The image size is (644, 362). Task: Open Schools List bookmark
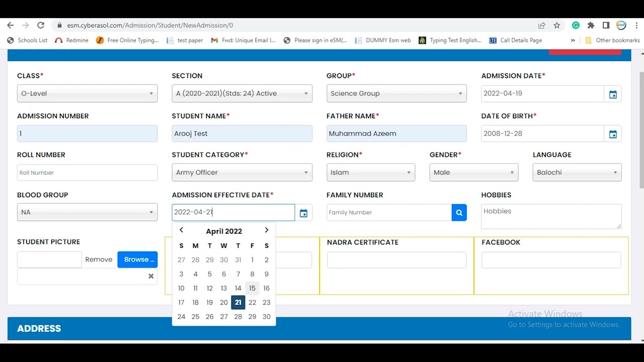click(x=27, y=40)
